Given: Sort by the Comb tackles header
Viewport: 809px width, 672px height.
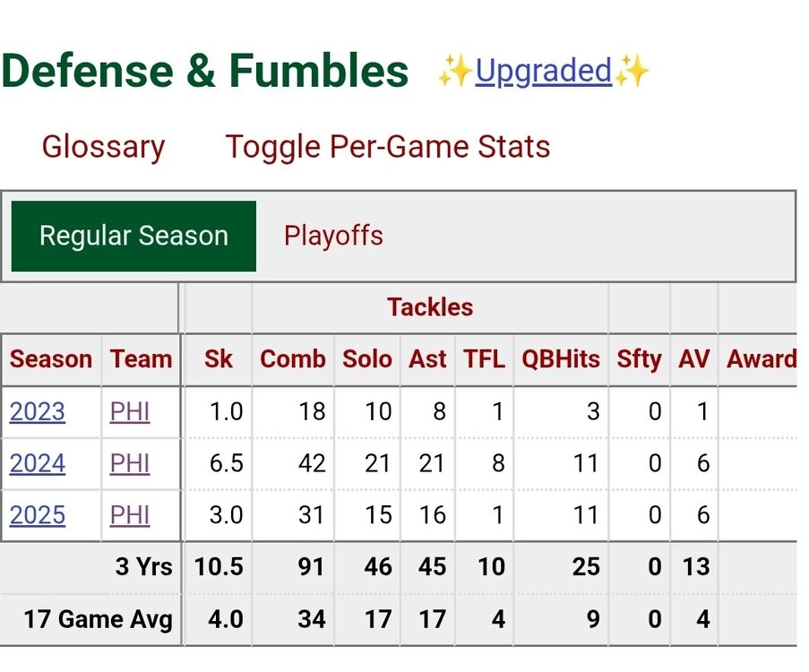Looking at the screenshot, I should 292,359.
